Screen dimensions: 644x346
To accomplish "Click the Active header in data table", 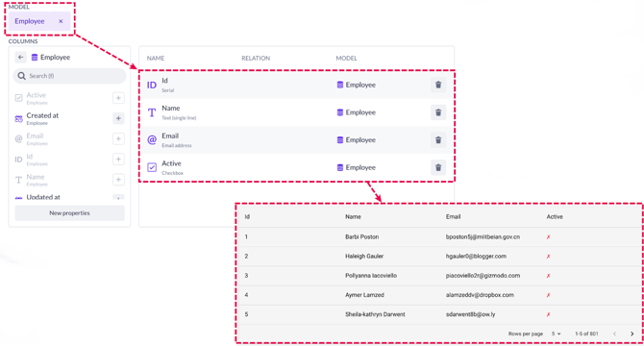I will click(555, 216).
